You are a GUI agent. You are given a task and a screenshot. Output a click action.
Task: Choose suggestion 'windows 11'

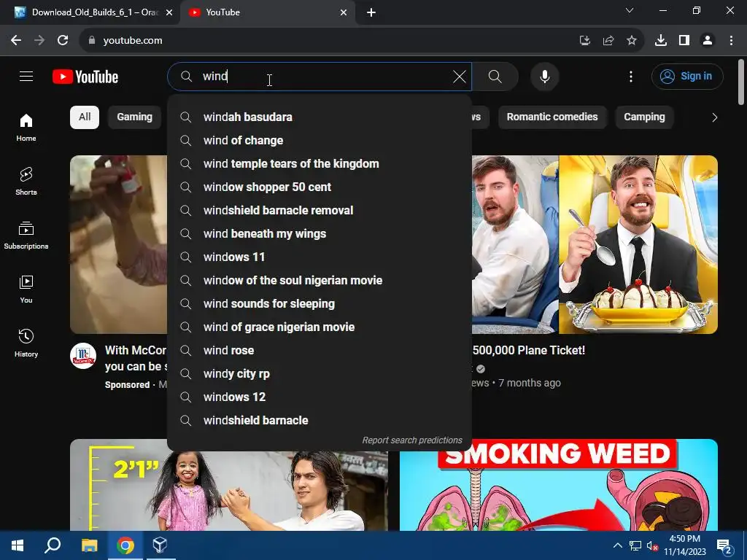point(320,257)
